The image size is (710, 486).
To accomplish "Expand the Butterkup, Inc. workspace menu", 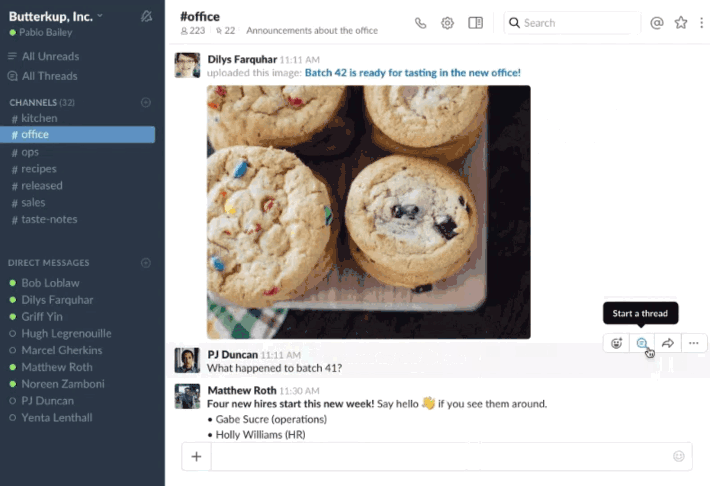I will [56, 17].
